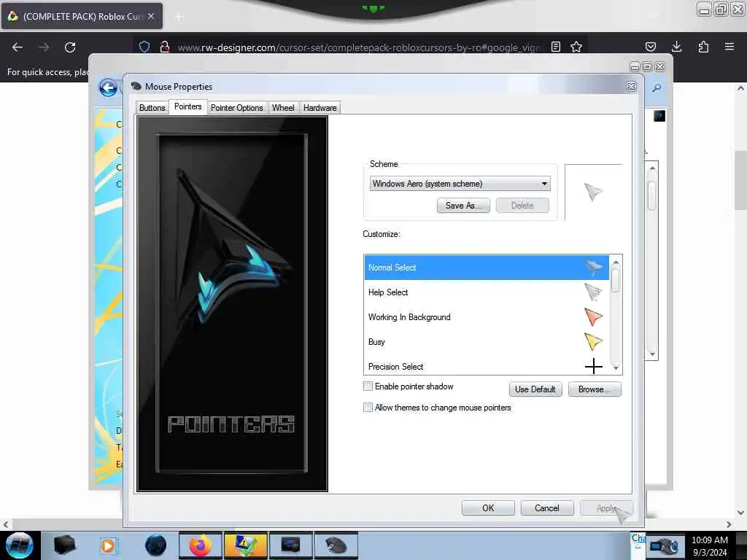This screenshot has width=747, height=560.
Task: Open tracking protection shield icon
Action: coord(144,47)
